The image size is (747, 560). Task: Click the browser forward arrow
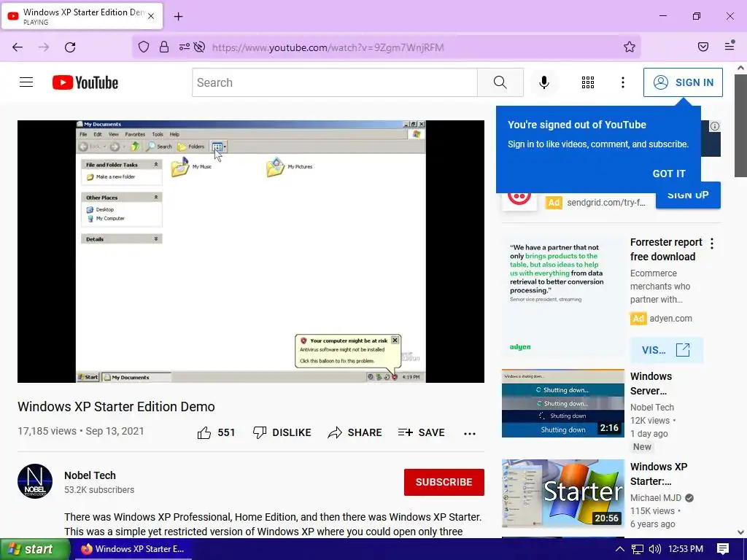click(44, 47)
